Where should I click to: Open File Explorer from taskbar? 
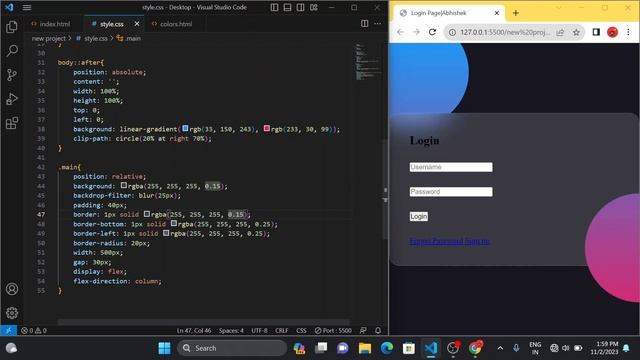pyautogui.click(x=365, y=348)
